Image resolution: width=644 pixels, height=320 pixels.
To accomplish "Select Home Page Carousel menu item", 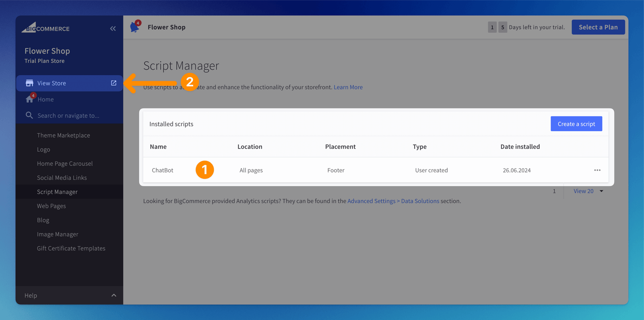I will pyautogui.click(x=65, y=163).
